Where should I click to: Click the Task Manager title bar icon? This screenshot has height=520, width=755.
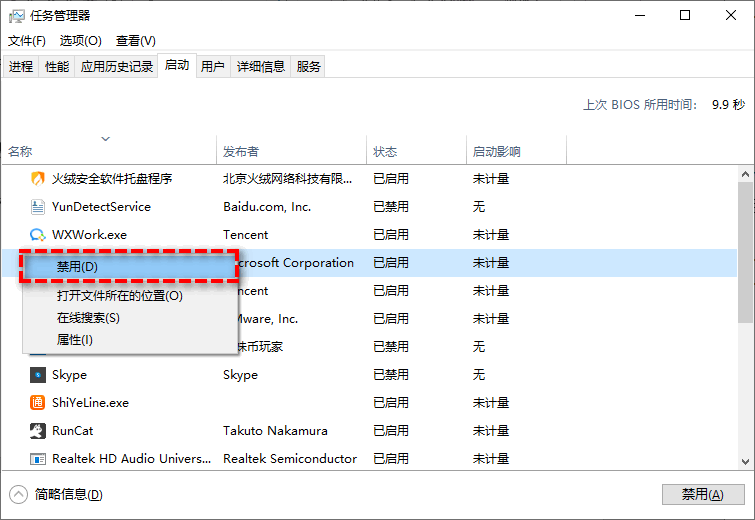(x=16, y=16)
